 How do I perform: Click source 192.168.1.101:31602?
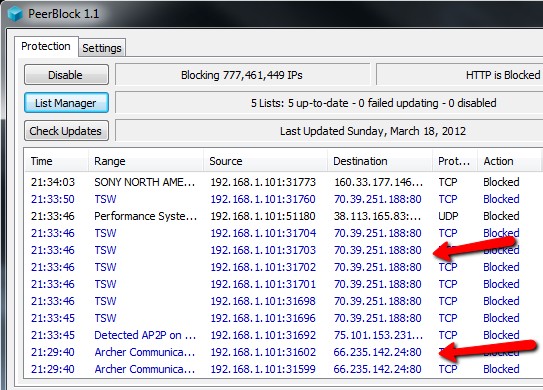[x=263, y=352]
